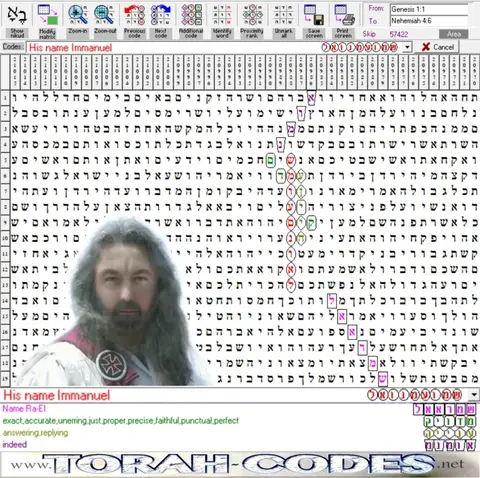Go to the Previous code
The image size is (480, 478).
(x=135, y=20)
